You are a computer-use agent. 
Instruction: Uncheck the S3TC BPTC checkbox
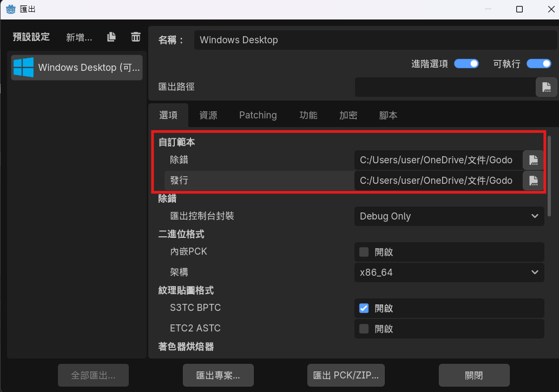[x=364, y=308]
